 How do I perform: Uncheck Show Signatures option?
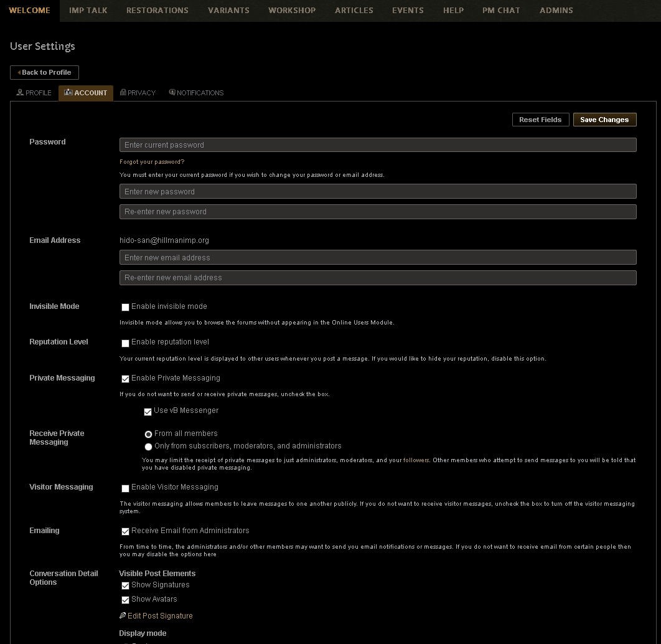[x=125, y=585]
